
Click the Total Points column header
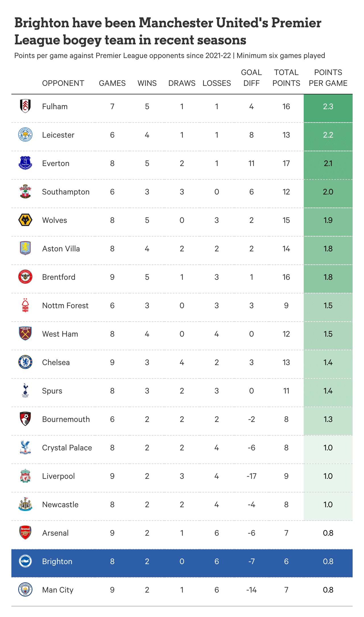click(x=286, y=78)
